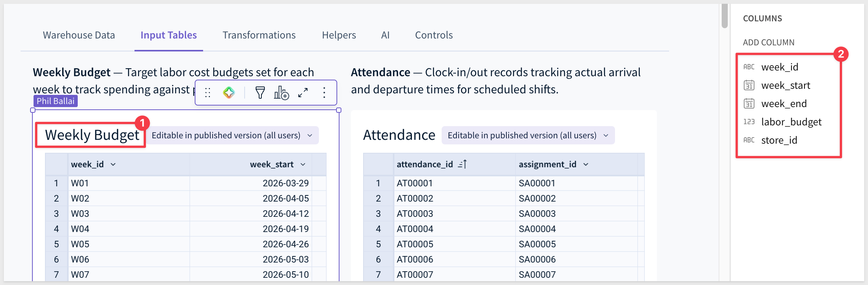Open the AI tab
Viewport: 868px width, 285px height.
[385, 35]
